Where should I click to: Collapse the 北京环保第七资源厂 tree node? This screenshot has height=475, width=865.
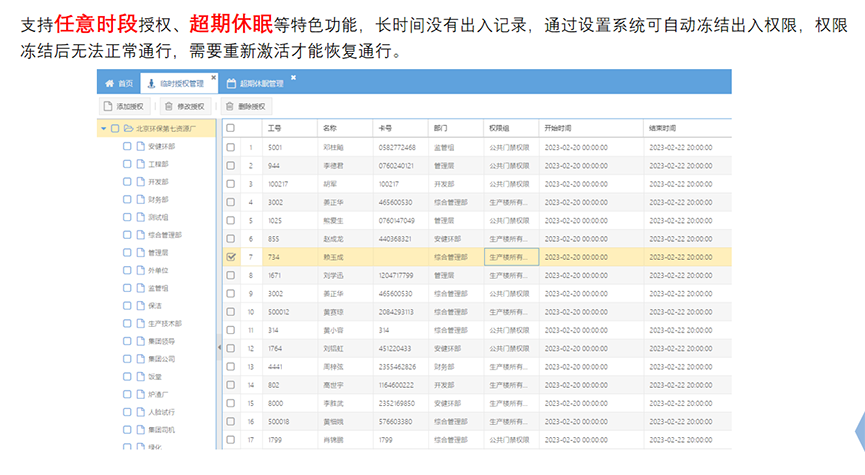point(104,128)
